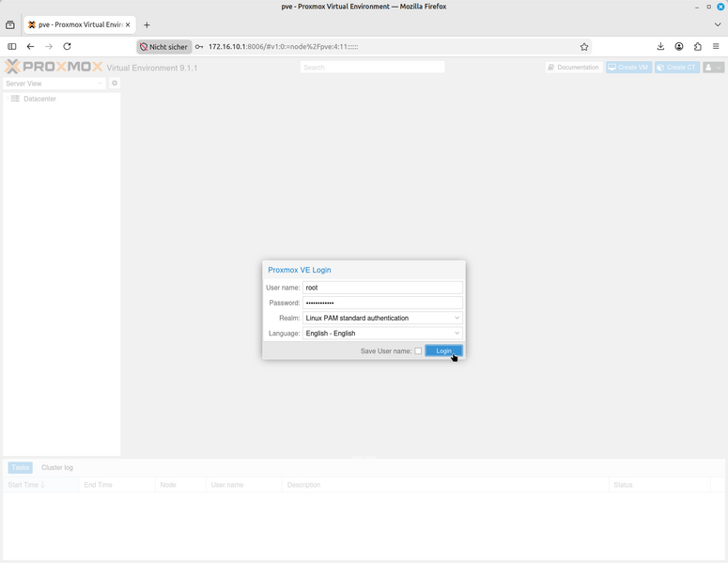Sort by Start Time column
The width and height of the screenshot is (728, 563).
pos(40,484)
